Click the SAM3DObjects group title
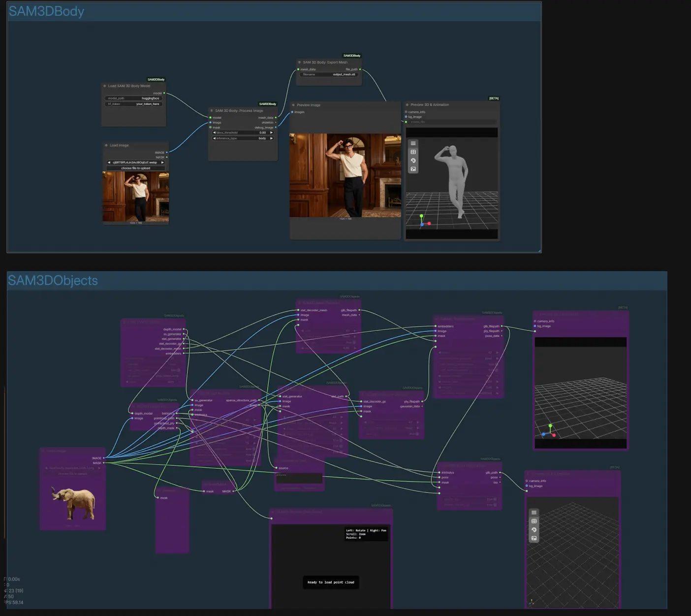Viewport: 691px width, 616px height. click(53, 281)
